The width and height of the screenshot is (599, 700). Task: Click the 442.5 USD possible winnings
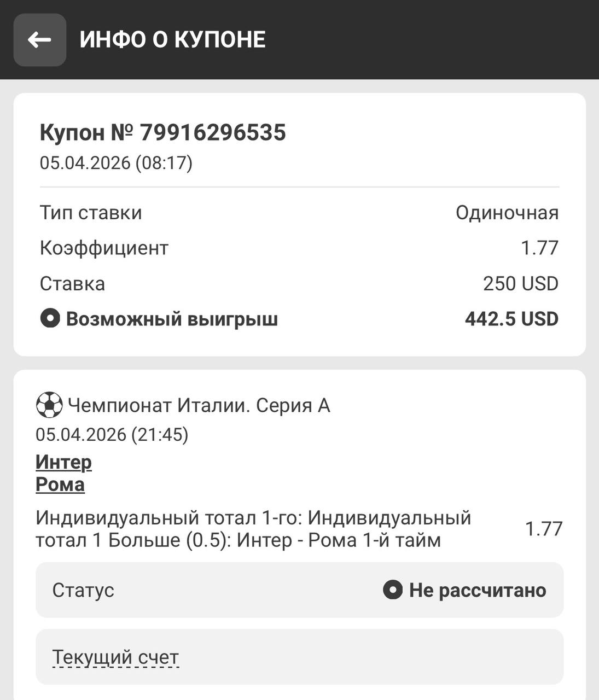tap(511, 319)
